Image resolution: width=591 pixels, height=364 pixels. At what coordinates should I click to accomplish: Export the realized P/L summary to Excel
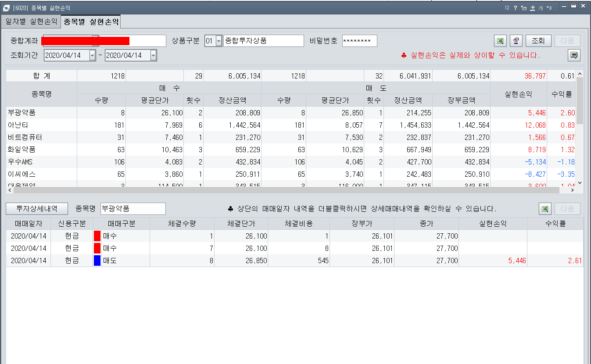pyautogui.click(x=500, y=41)
